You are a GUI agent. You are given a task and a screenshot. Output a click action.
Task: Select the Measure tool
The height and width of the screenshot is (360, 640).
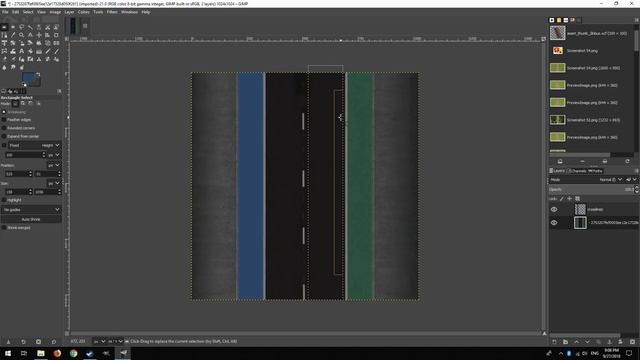(30, 35)
